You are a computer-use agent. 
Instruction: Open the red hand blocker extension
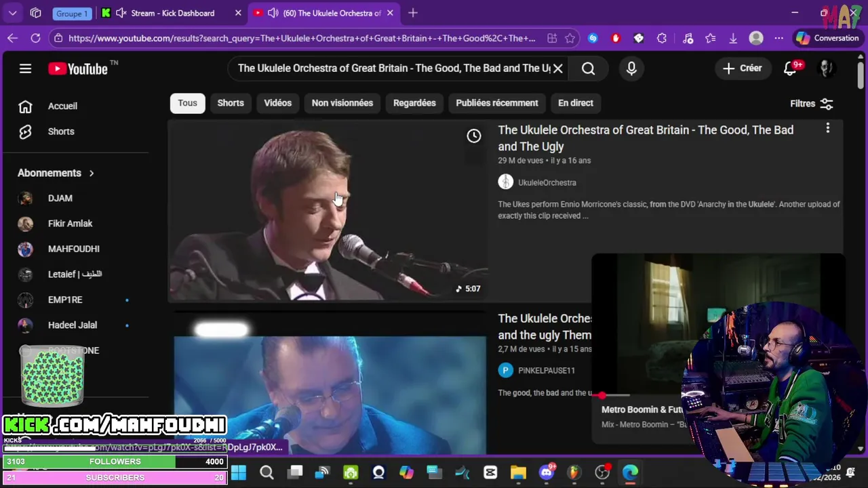(616, 39)
